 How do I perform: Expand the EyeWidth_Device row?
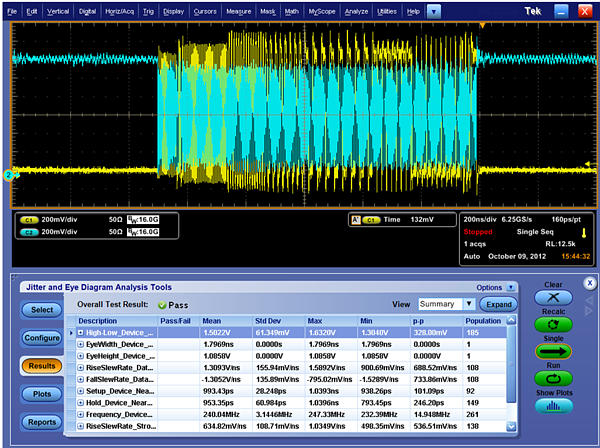coord(81,343)
